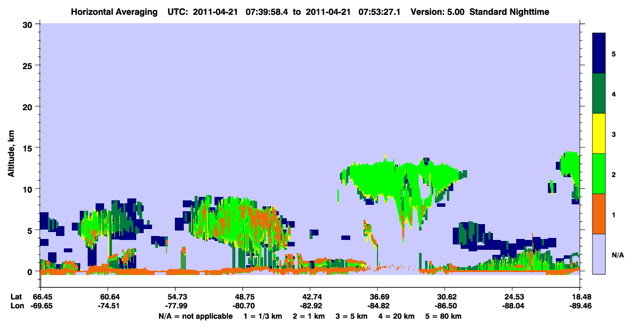Click the 'Lat' row label

16,297
